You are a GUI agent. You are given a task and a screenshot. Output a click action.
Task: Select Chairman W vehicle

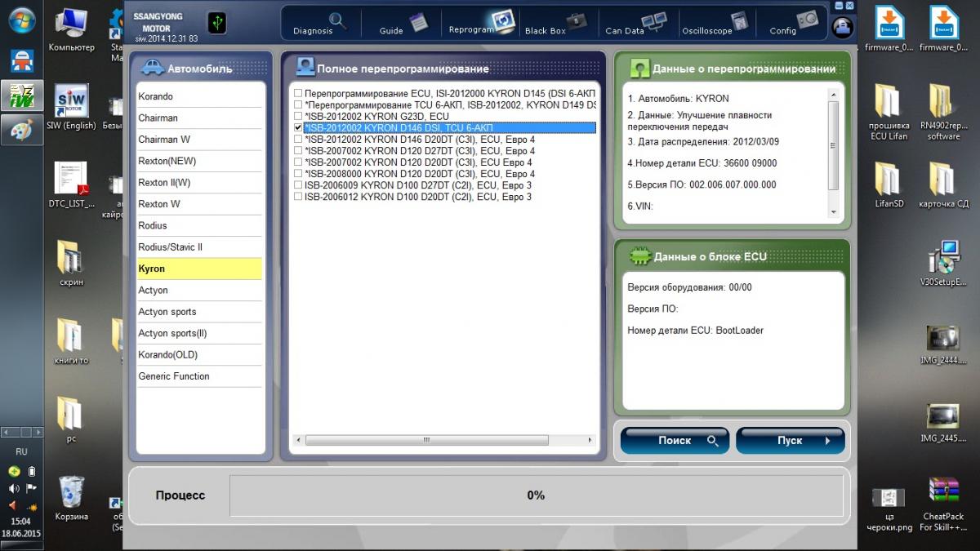(199, 140)
